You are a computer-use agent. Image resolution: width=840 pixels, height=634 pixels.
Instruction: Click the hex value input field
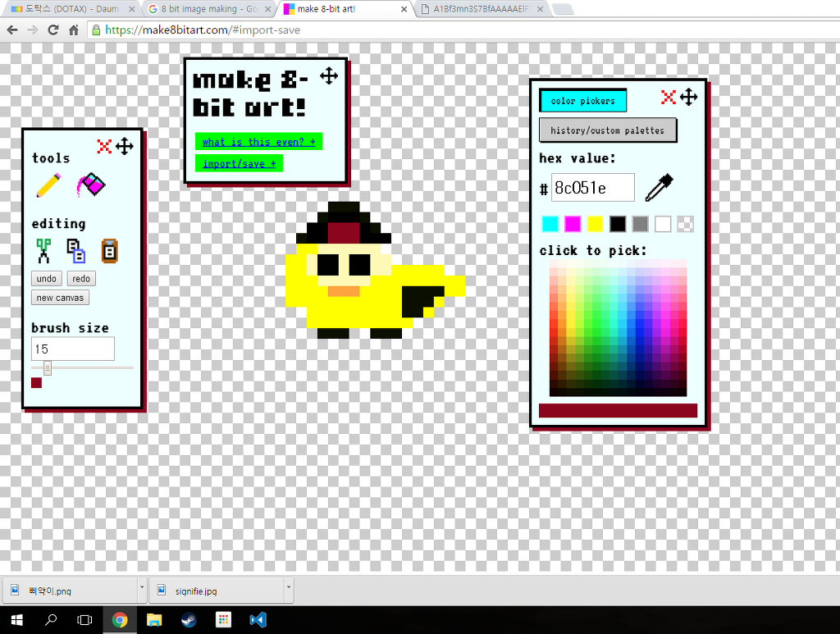pyautogui.click(x=592, y=188)
